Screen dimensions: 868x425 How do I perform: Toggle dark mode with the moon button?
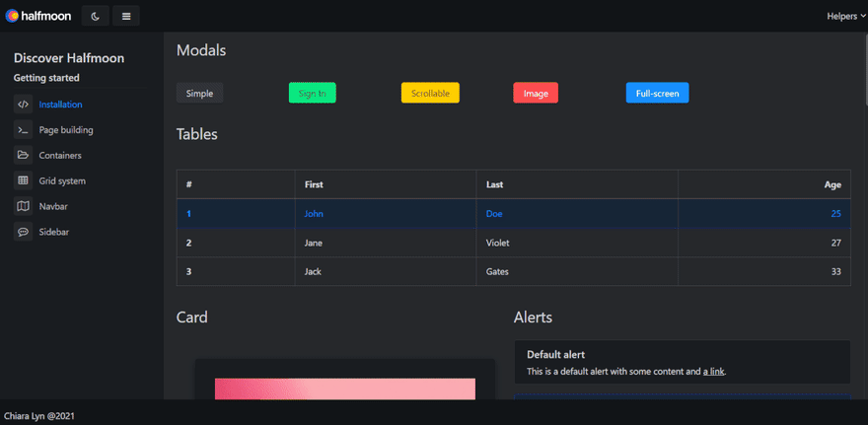point(96,16)
